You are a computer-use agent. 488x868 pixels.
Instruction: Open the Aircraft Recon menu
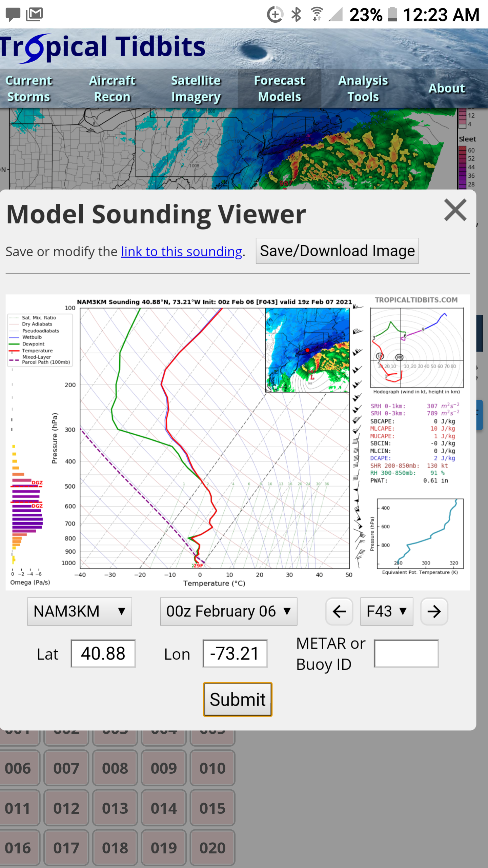112,88
